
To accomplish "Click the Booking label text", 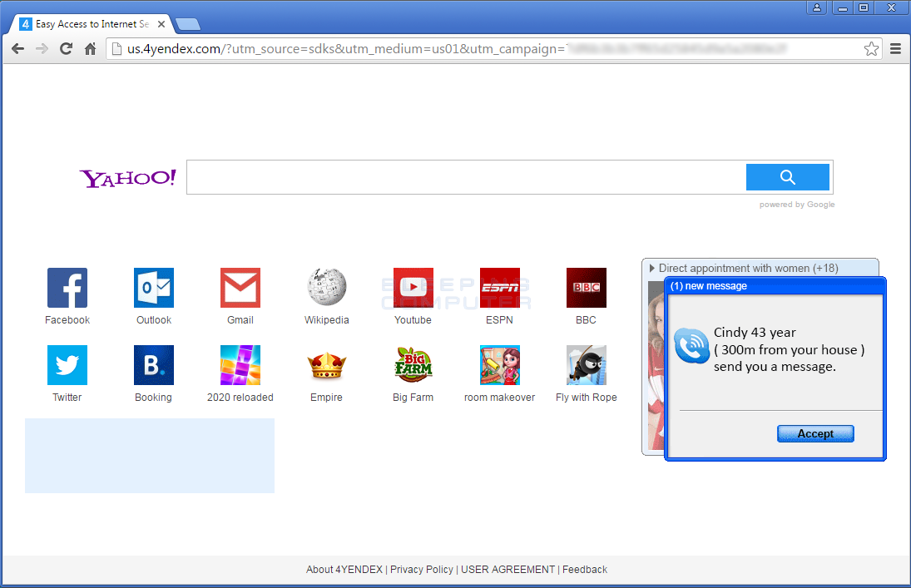I will [153, 398].
